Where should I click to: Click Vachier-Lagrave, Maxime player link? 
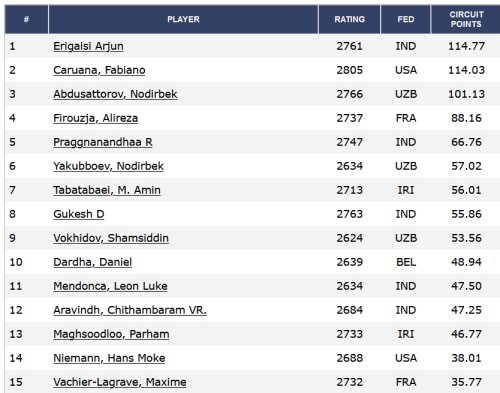[x=120, y=382]
